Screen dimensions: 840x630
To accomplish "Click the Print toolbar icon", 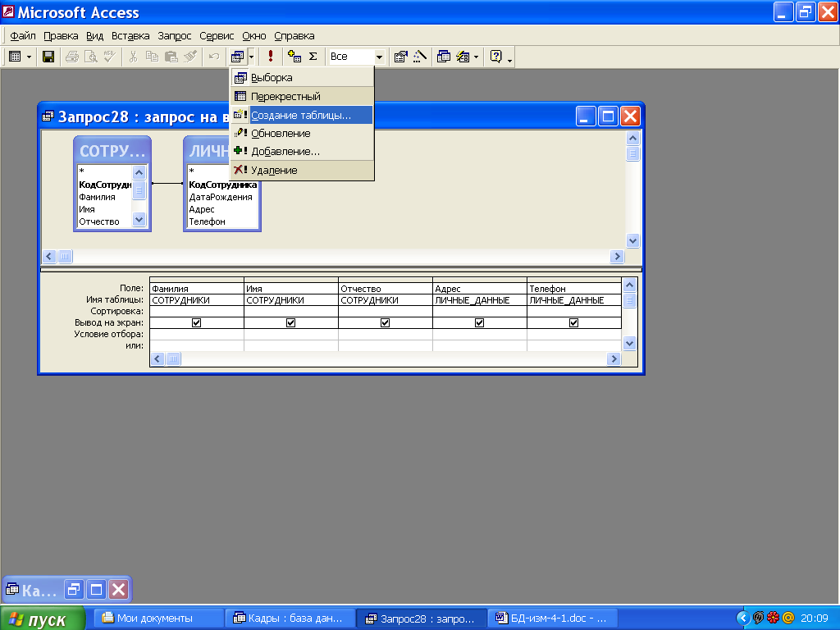I will (72, 57).
